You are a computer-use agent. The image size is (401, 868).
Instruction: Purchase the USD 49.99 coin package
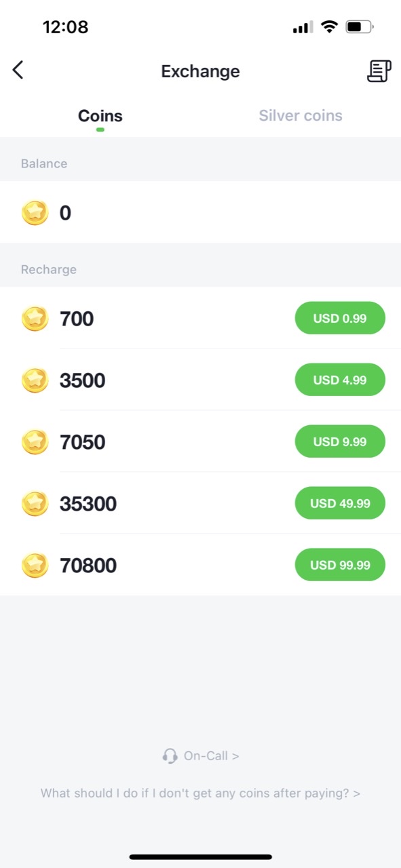click(x=339, y=503)
